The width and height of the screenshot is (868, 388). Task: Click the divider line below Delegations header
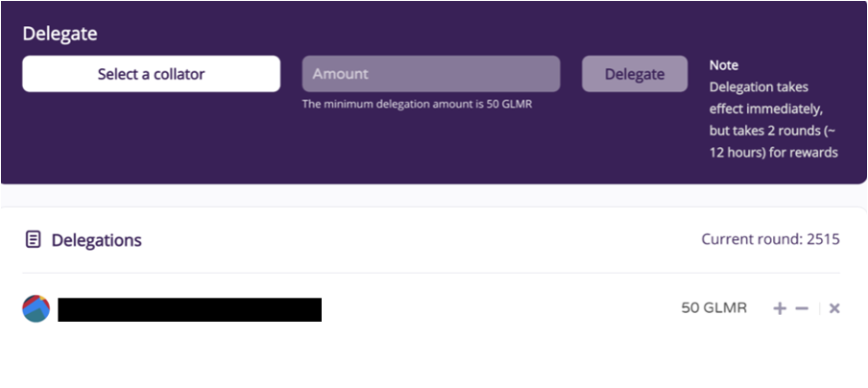(432, 273)
